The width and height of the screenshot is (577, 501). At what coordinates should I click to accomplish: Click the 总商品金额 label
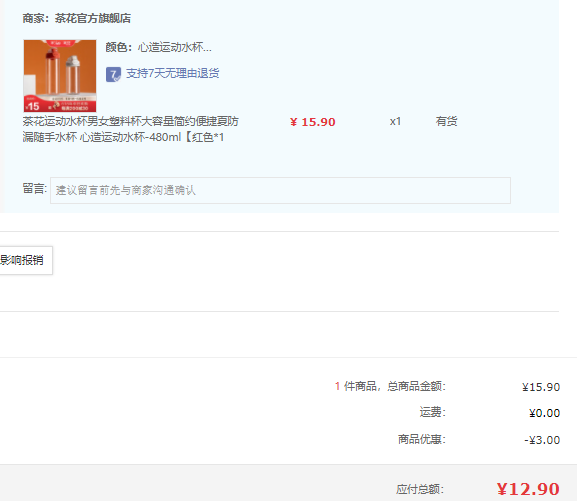[x=417, y=386]
